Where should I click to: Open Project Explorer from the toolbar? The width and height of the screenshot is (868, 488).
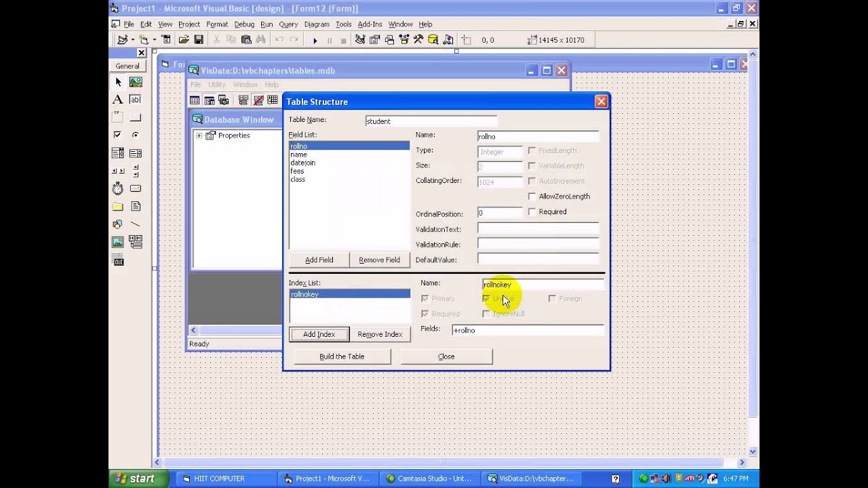pos(361,40)
